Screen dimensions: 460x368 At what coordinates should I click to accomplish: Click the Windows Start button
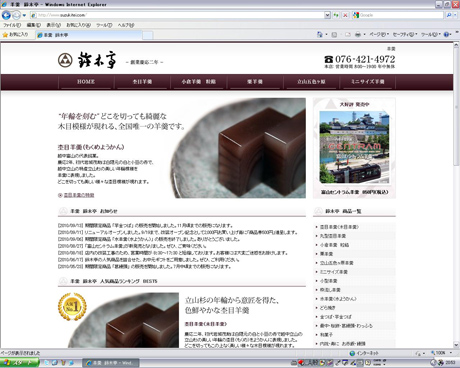click(x=20, y=363)
